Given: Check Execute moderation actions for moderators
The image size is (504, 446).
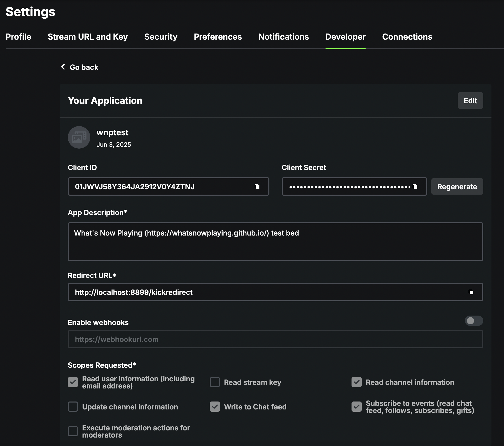Looking at the screenshot, I should pyautogui.click(x=73, y=431).
